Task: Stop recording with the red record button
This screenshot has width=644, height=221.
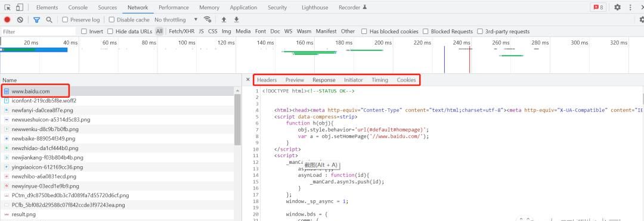Action: click(7, 20)
